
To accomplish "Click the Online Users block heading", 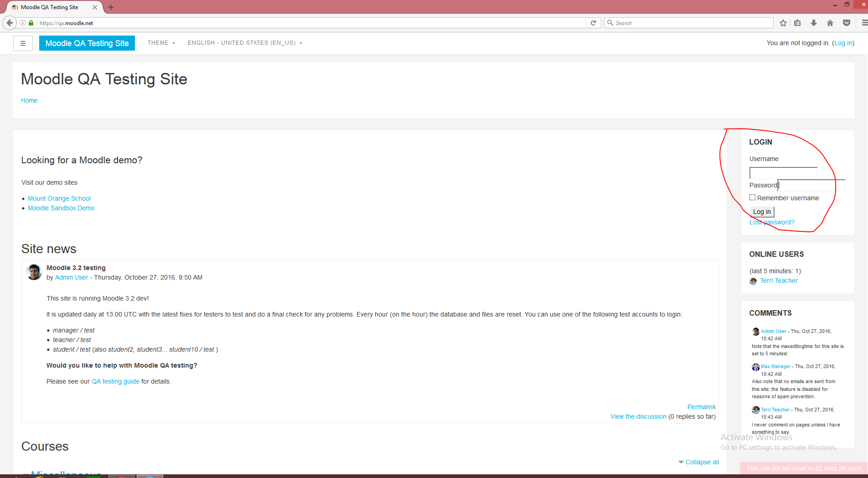I will pos(776,254).
